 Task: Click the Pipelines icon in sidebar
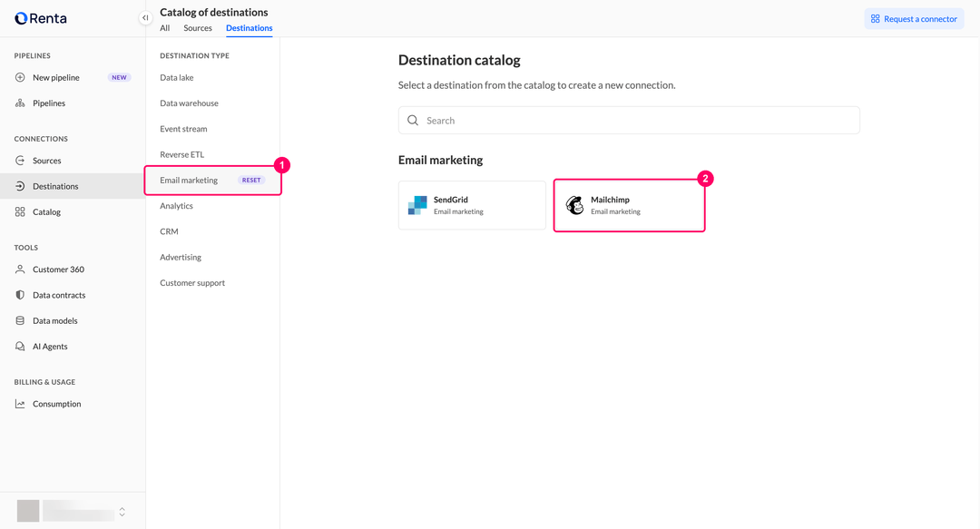(x=20, y=103)
